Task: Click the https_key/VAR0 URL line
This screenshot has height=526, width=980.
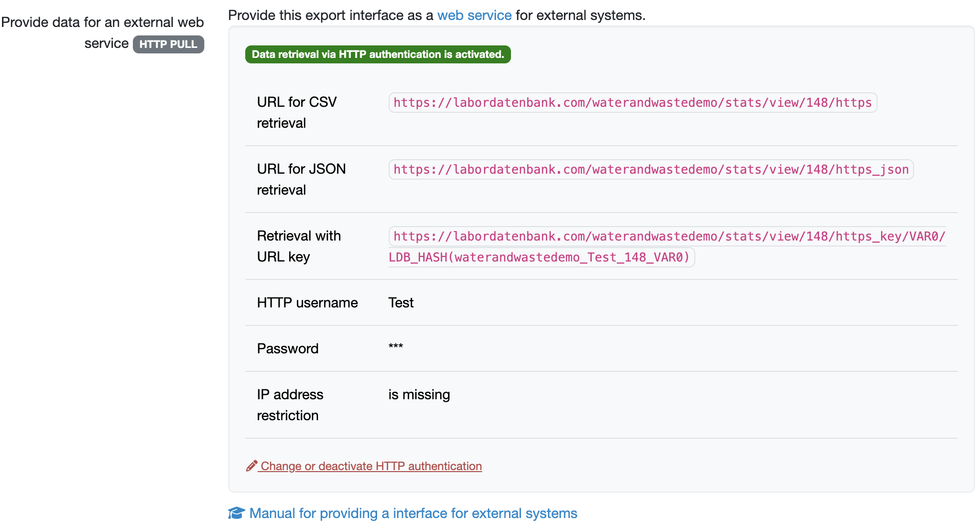Action: (668, 237)
